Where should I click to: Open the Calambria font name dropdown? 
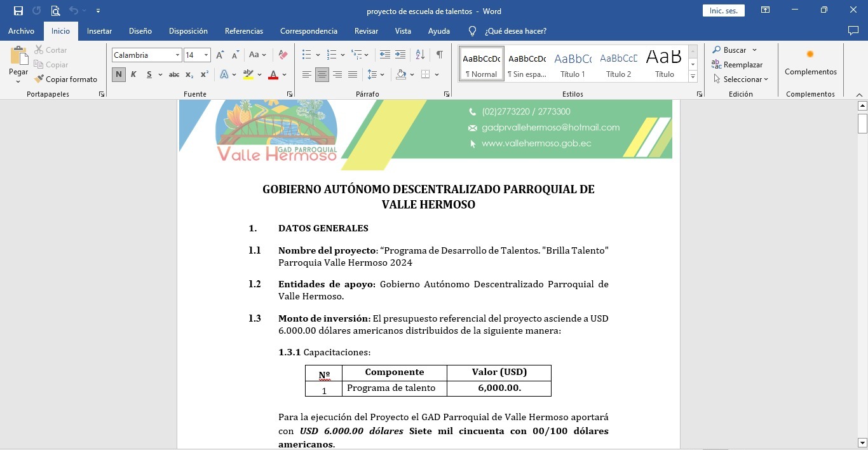(177, 55)
